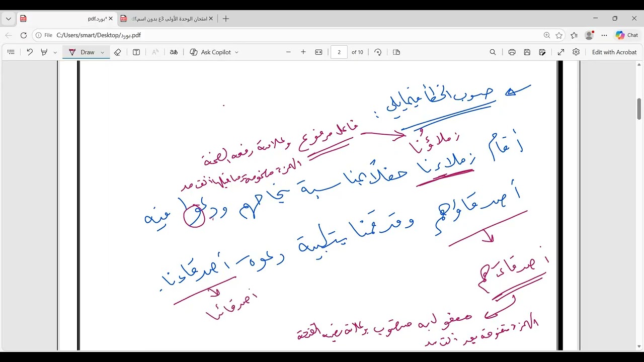This screenshot has width=644, height=362.
Task: Print the PDF document
Action: [512, 52]
